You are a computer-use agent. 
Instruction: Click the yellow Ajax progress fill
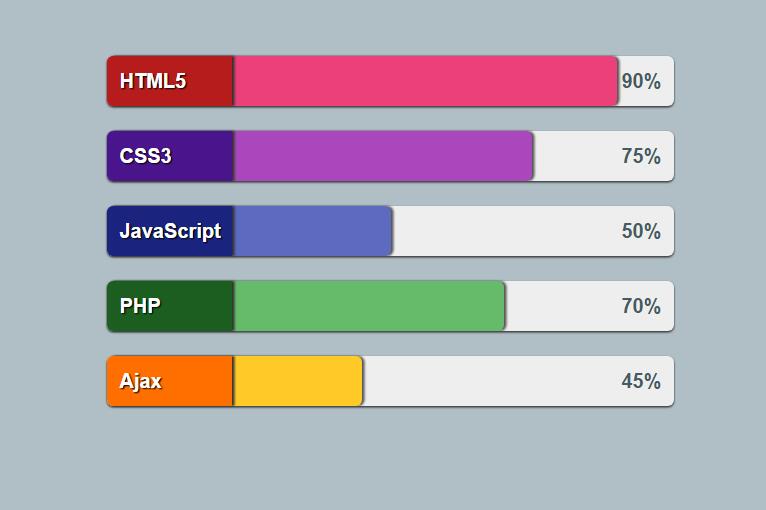click(298, 381)
